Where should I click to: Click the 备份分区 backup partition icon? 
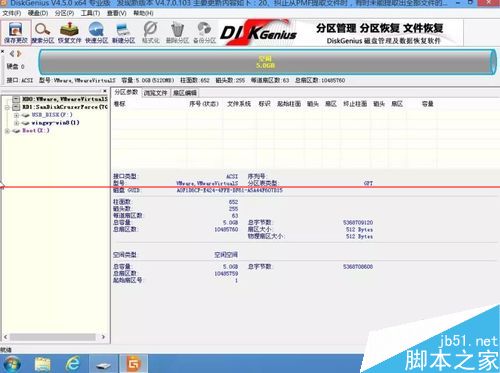click(204, 32)
